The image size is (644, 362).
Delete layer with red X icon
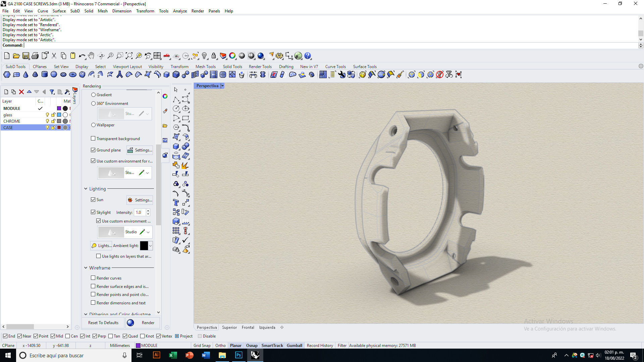click(x=21, y=92)
